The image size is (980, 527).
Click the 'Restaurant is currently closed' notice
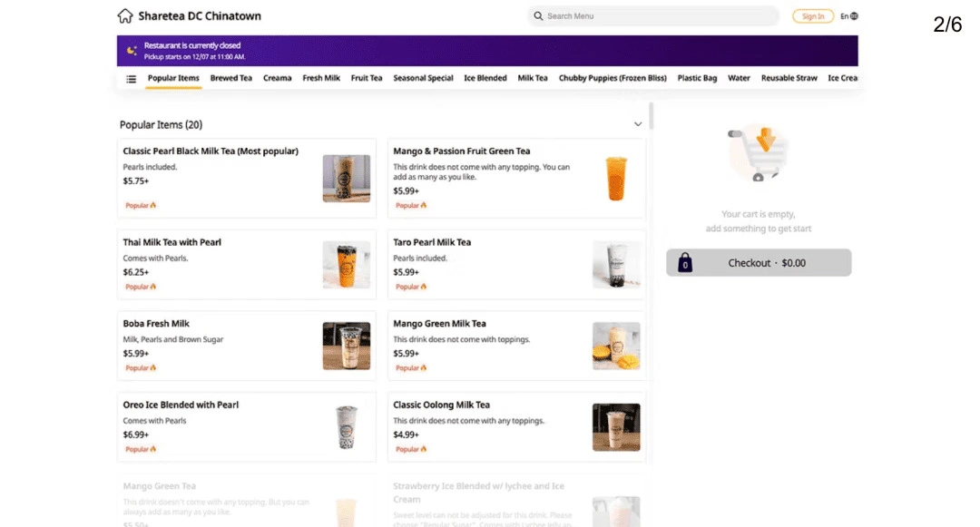pyautogui.click(x=191, y=45)
